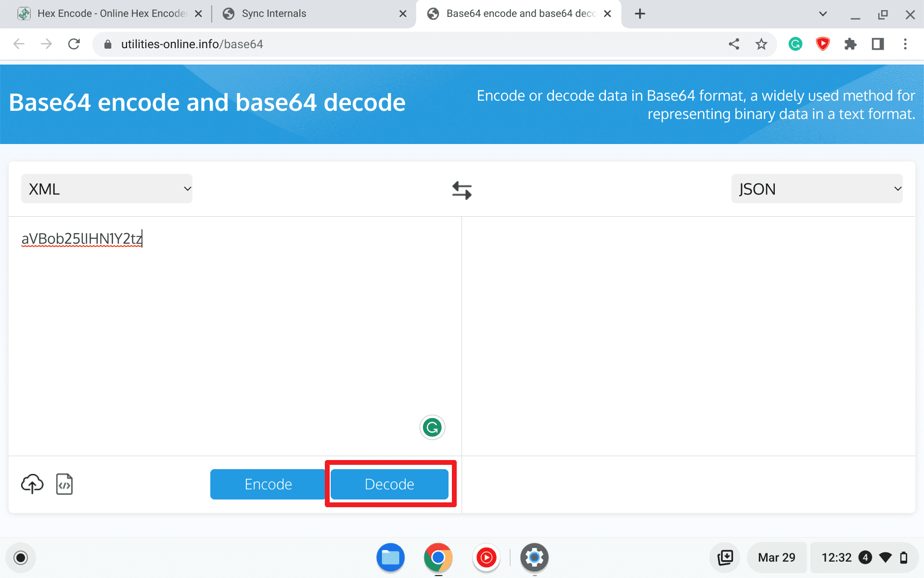Toggle the browser side panel
The width and height of the screenshot is (924, 578).
[x=878, y=44]
